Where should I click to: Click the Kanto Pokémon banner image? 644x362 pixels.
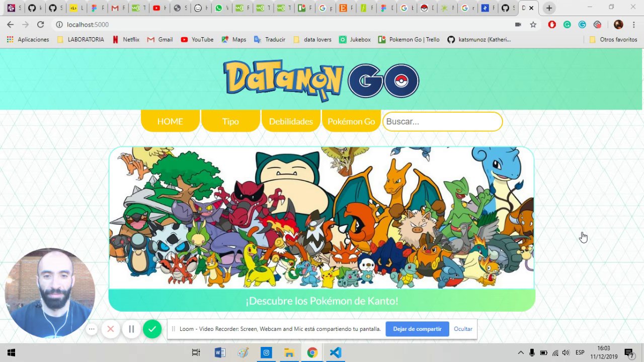(321, 218)
